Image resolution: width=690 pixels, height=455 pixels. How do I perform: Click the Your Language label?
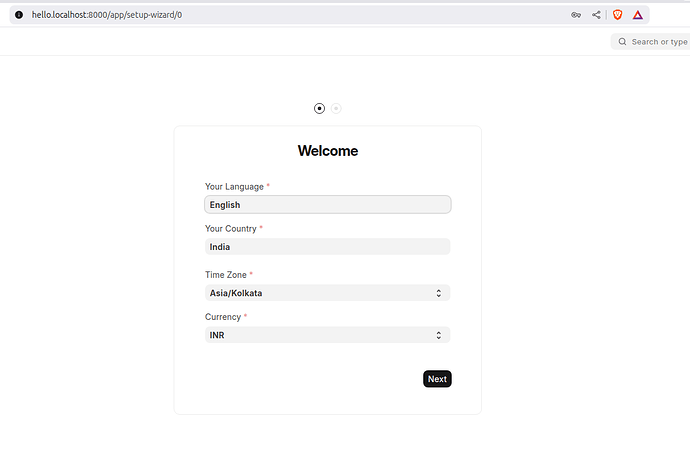(x=234, y=187)
